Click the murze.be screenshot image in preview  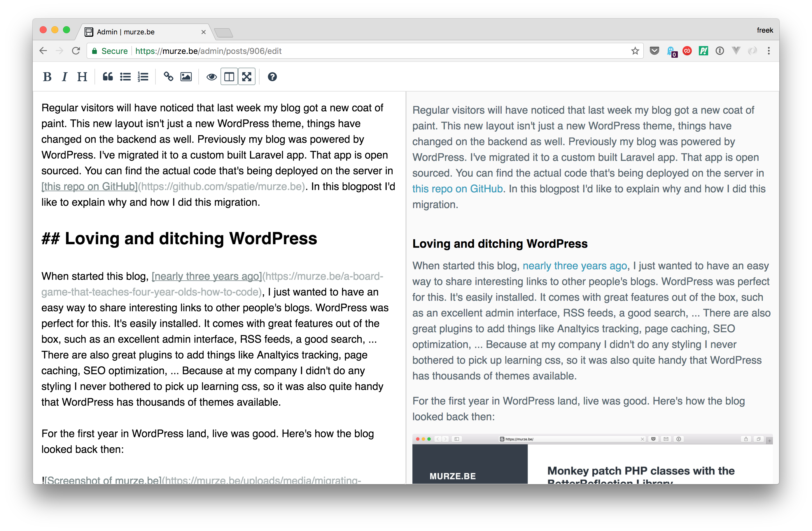coord(593,459)
